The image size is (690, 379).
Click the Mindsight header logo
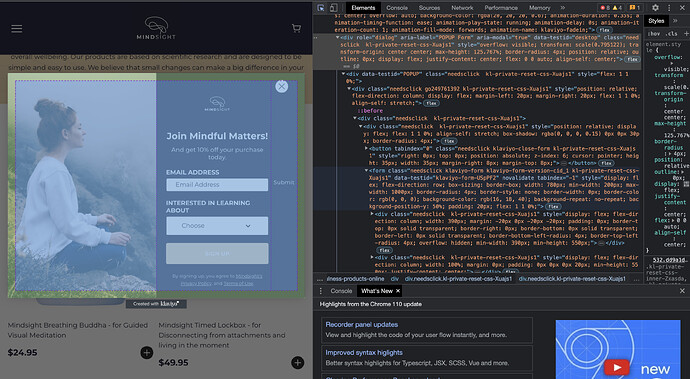click(156, 28)
